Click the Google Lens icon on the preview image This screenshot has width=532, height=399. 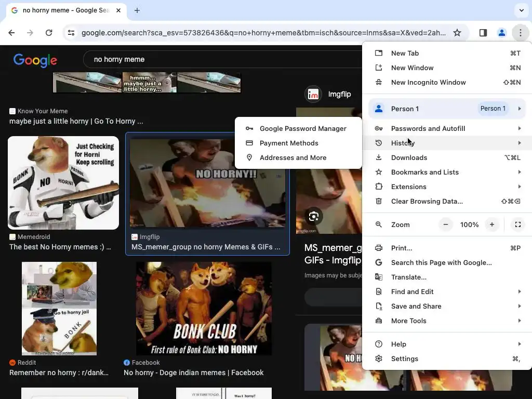pos(313,216)
